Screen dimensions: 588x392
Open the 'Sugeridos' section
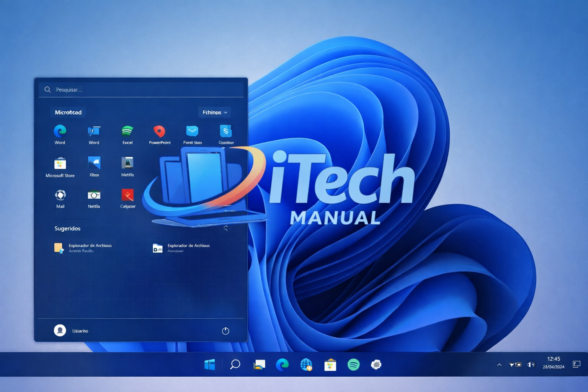pyautogui.click(x=67, y=229)
